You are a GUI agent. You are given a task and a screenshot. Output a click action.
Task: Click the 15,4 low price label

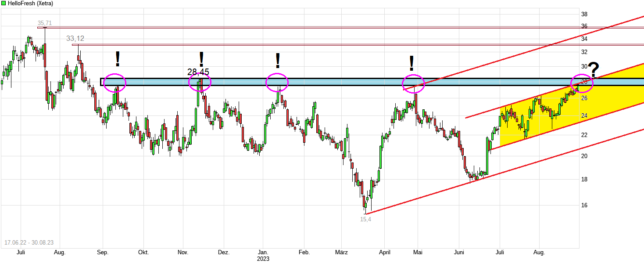click(366, 219)
